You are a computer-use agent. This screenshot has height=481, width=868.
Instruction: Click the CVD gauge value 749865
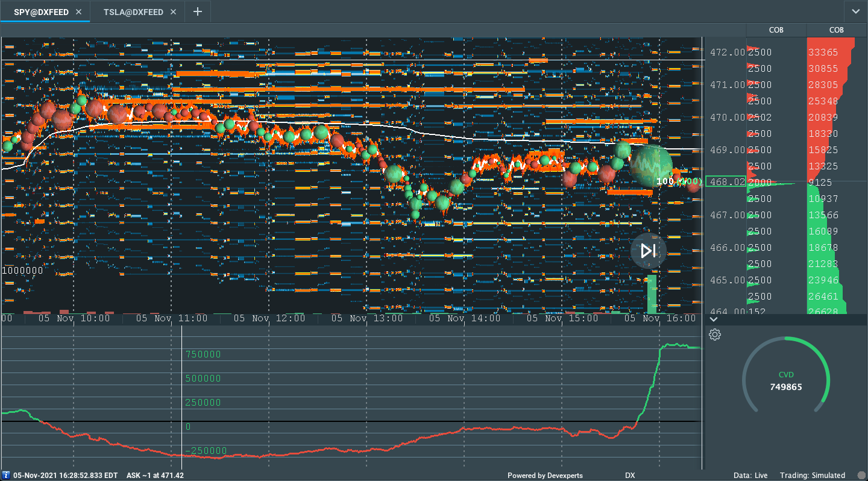(786, 387)
